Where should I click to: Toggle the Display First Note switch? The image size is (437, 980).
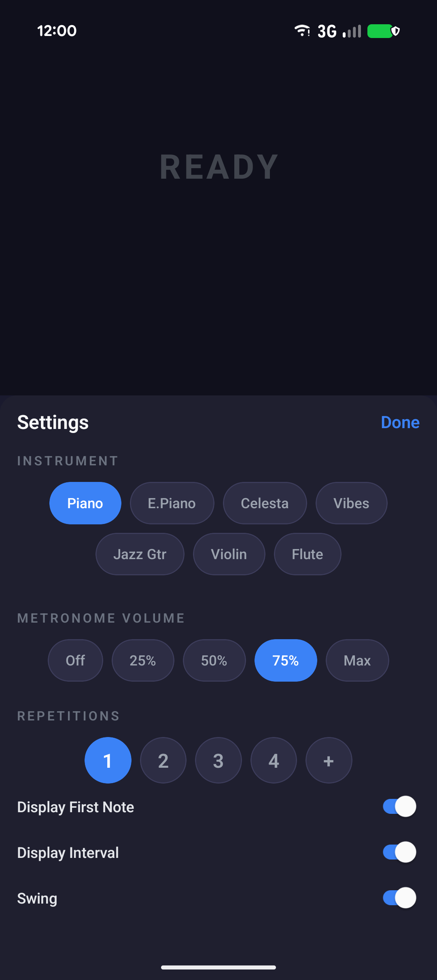click(399, 807)
